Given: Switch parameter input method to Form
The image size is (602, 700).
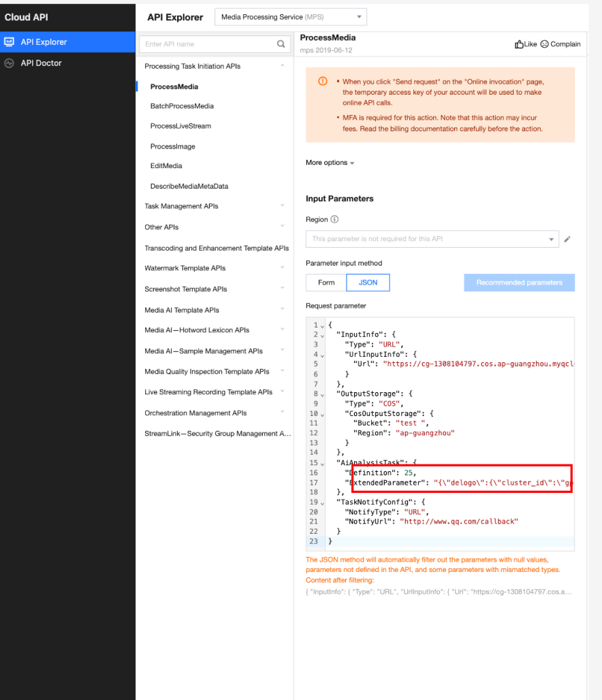Looking at the screenshot, I should pos(326,283).
